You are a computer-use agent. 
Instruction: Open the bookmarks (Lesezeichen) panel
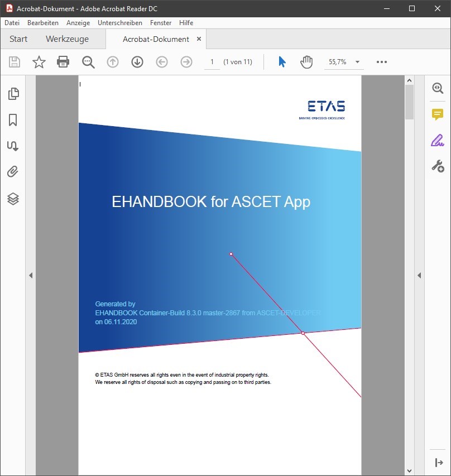[x=13, y=119]
